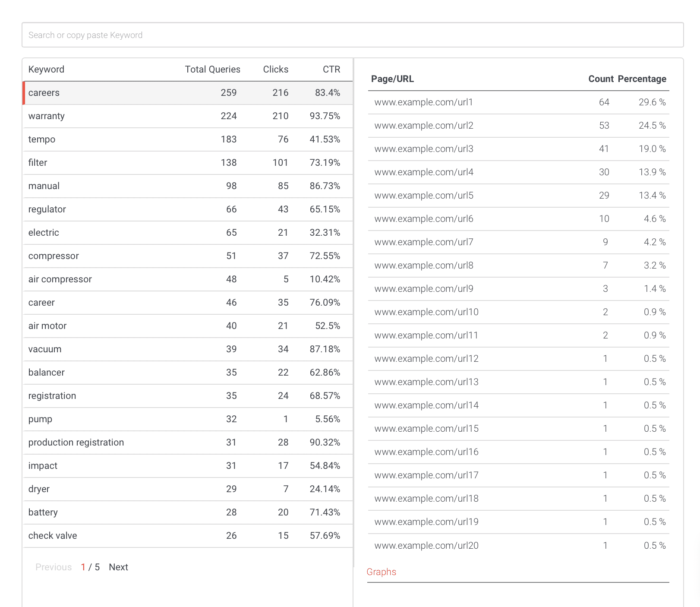Select the regulator keyword row
Image resolution: width=700 pixels, height=607 pixels.
point(188,209)
